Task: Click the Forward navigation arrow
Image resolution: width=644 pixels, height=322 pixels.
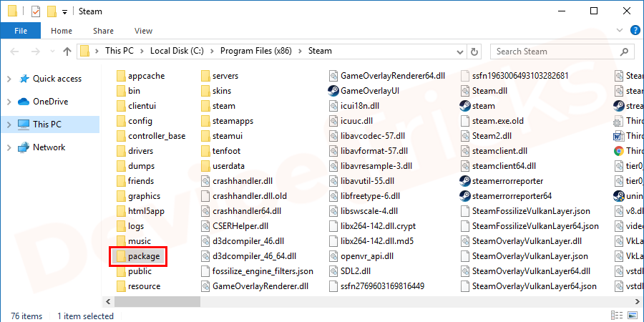Action: point(36,52)
